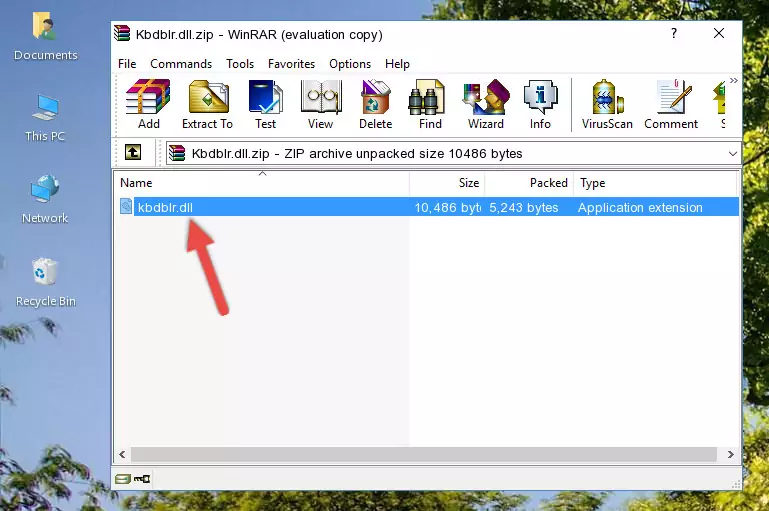769x511 pixels.
Task: Launch the Wizard tool
Action: coord(486,104)
